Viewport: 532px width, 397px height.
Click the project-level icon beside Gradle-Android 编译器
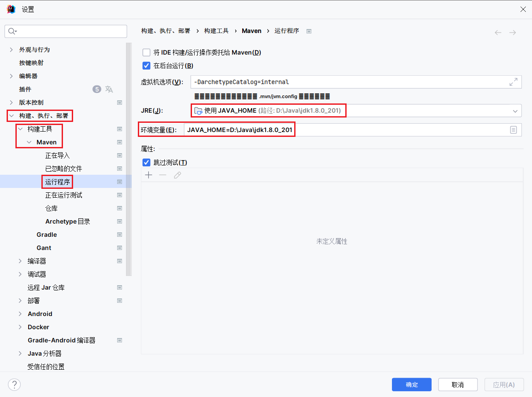point(119,340)
